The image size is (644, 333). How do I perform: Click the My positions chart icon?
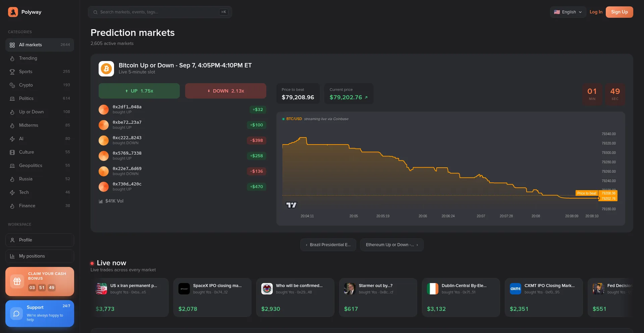pos(12,256)
